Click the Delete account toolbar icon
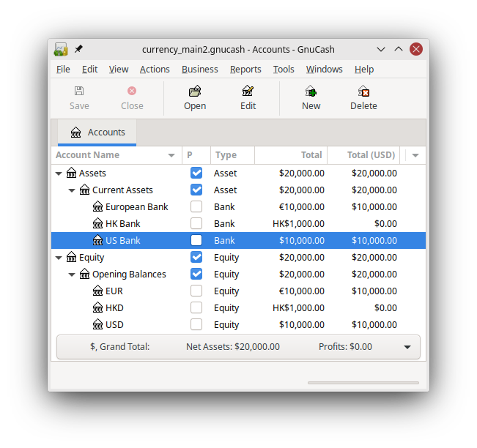Screen dimensions: 477x448 tap(363, 92)
